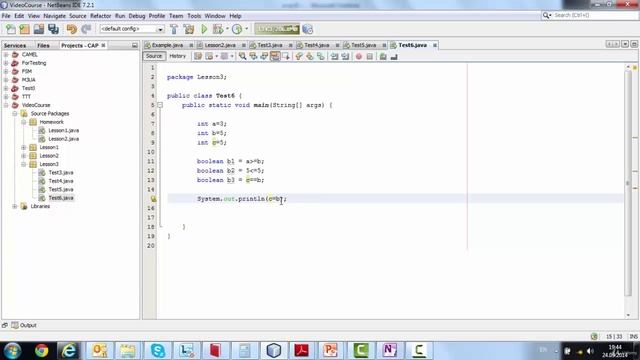The height and width of the screenshot is (360, 640).
Task: Expand the ForTesting project node
Action: [x=6, y=63]
